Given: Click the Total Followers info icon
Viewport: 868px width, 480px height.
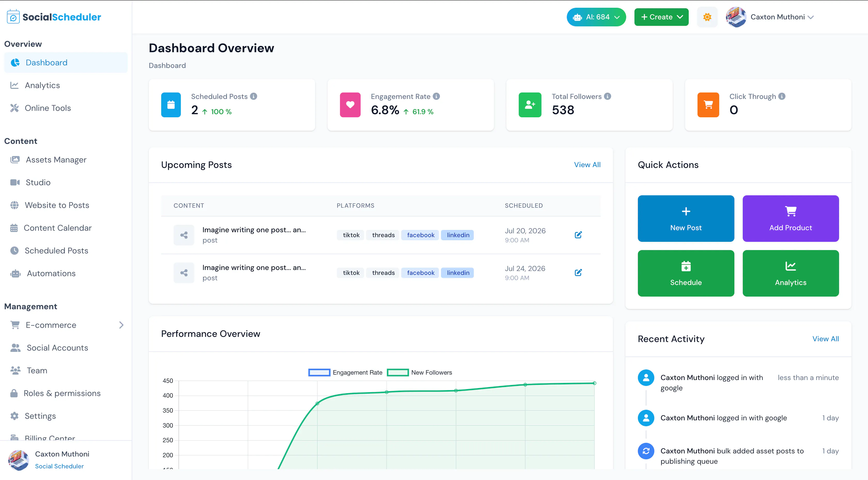Looking at the screenshot, I should pyautogui.click(x=608, y=96).
